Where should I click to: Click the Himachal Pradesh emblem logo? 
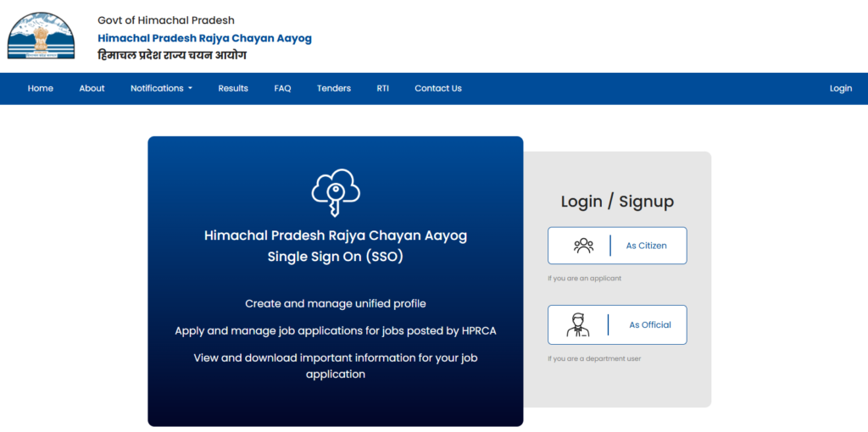[41, 36]
